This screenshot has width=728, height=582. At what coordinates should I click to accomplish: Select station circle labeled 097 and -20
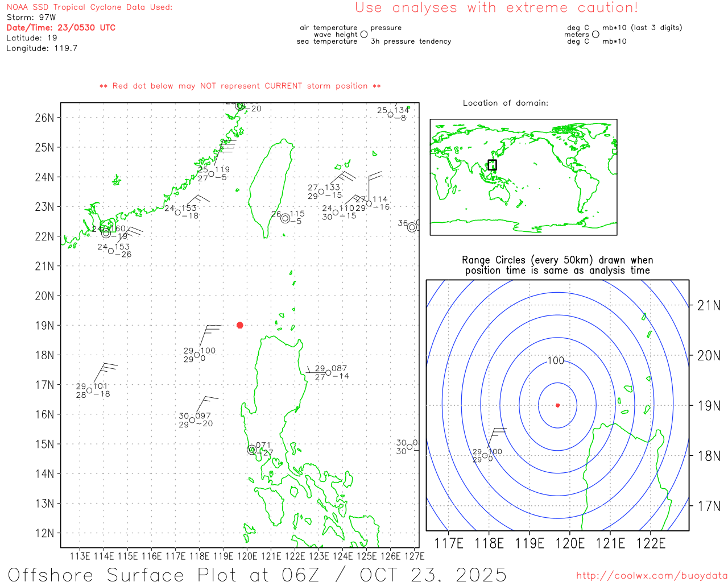(192, 420)
